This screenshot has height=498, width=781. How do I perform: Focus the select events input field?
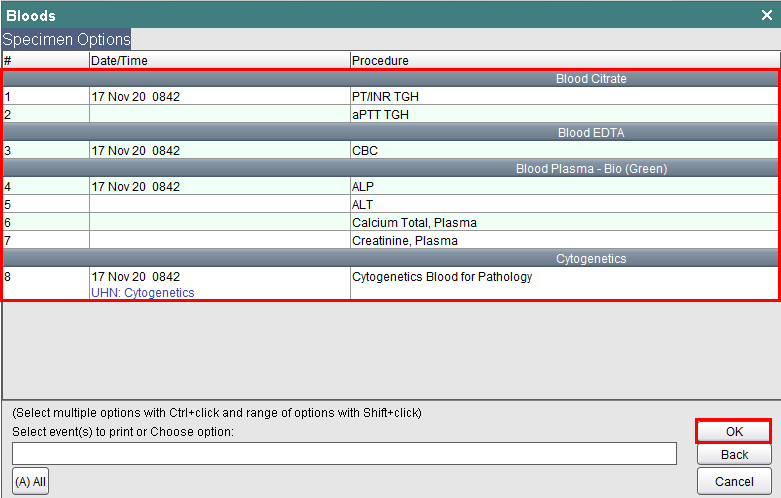pos(344,453)
